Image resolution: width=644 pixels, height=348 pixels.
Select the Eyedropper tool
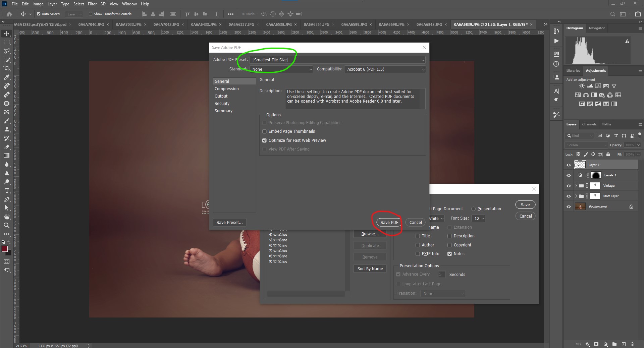pyautogui.click(x=7, y=77)
